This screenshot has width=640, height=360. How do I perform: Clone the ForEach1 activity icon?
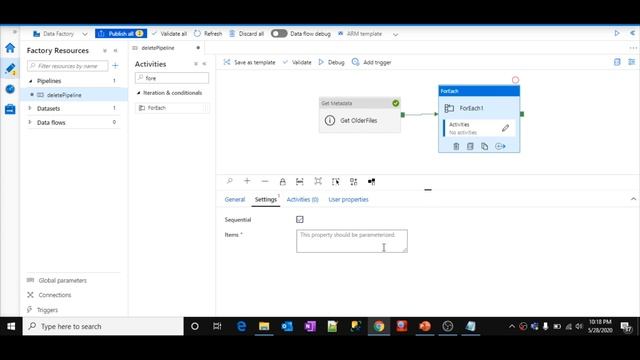click(484, 146)
